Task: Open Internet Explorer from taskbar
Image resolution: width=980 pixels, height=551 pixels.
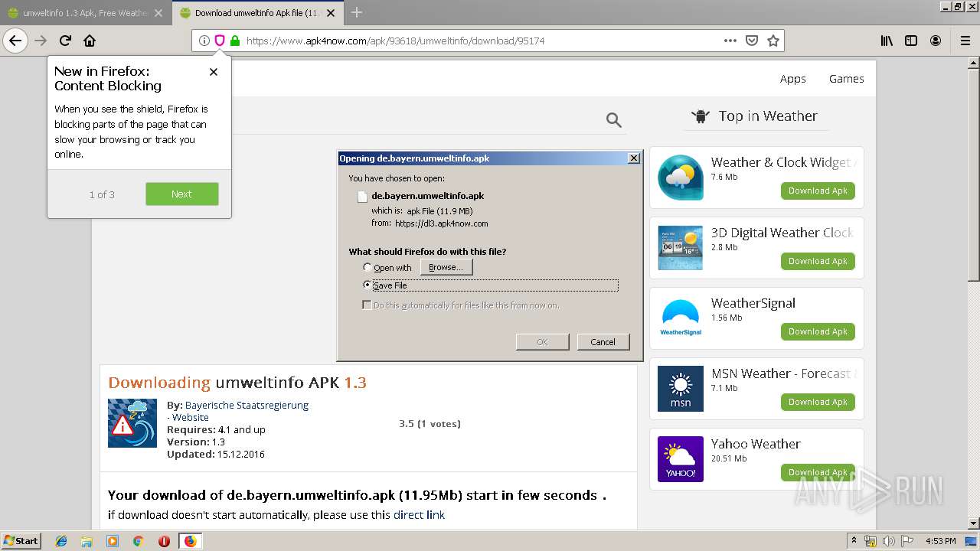Action: (61, 541)
